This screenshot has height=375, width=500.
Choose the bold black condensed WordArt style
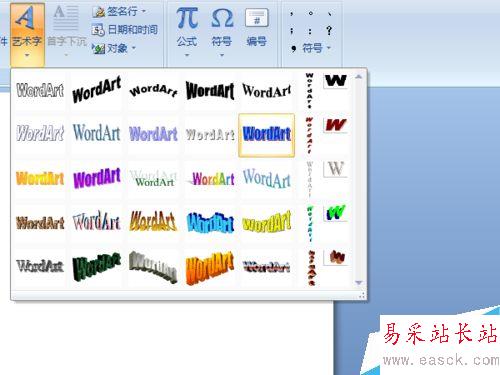tap(210, 90)
